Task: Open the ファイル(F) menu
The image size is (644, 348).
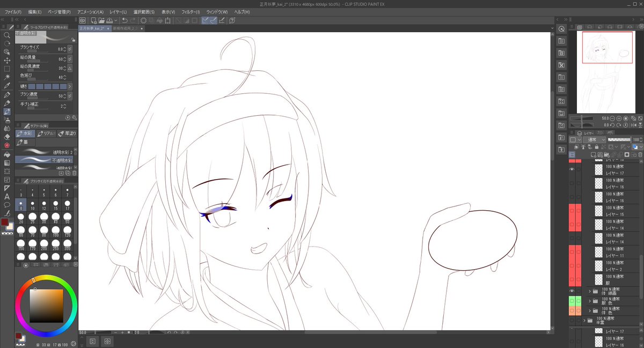Action: (x=13, y=12)
